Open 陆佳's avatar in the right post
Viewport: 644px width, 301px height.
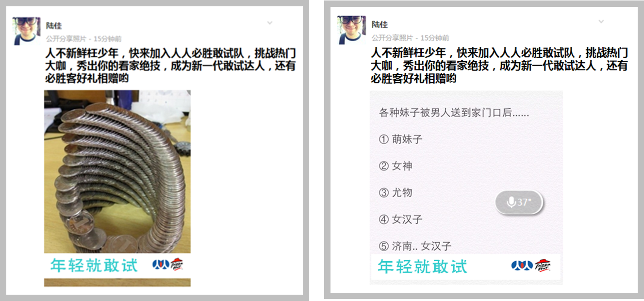pyautogui.click(x=351, y=30)
